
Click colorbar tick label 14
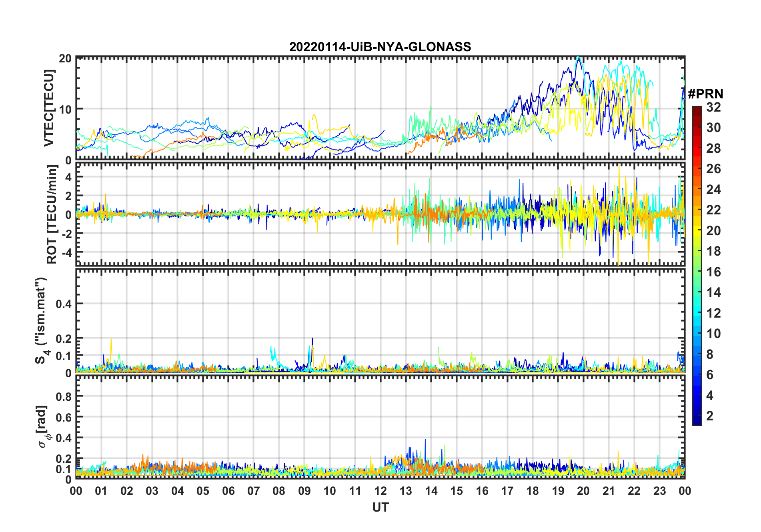(713, 292)
